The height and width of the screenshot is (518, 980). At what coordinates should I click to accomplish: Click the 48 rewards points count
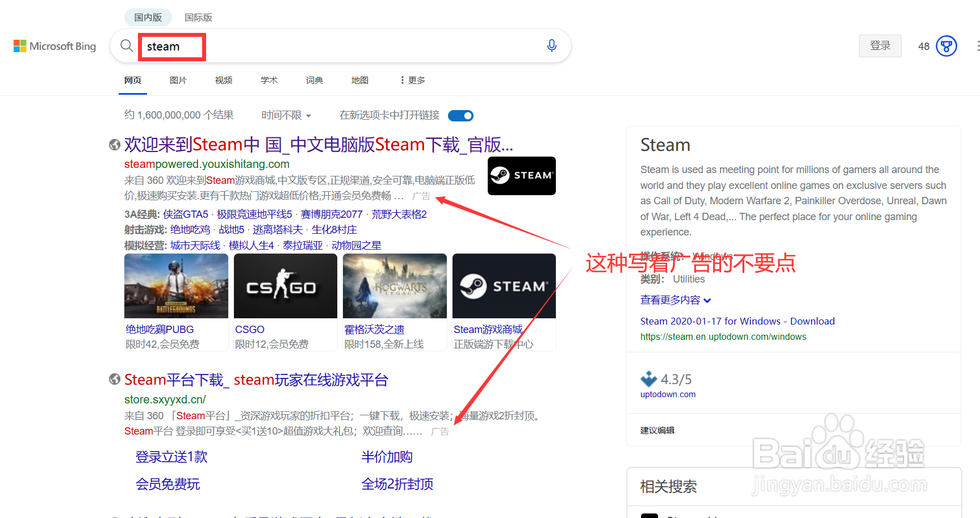(x=924, y=47)
